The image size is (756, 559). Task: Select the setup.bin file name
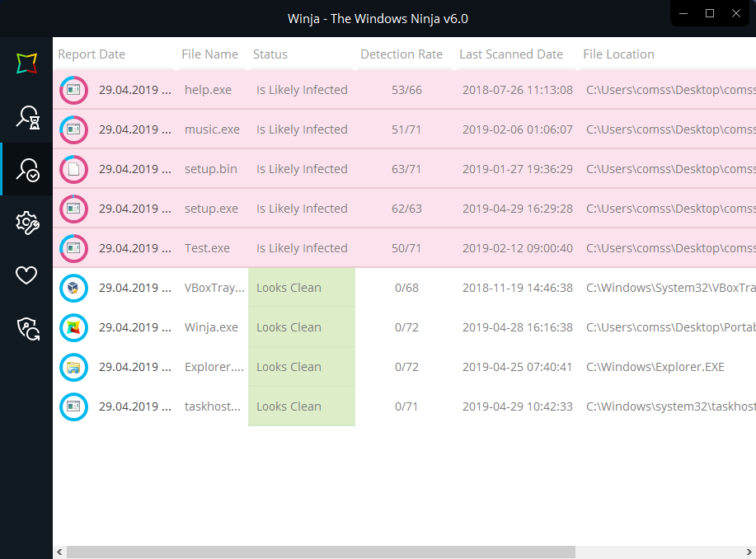pyautogui.click(x=211, y=169)
